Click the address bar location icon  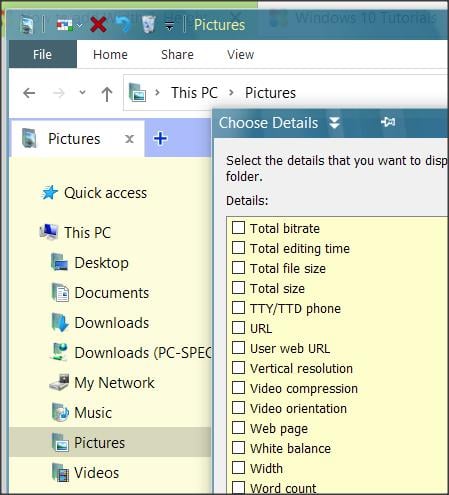point(137,92)
